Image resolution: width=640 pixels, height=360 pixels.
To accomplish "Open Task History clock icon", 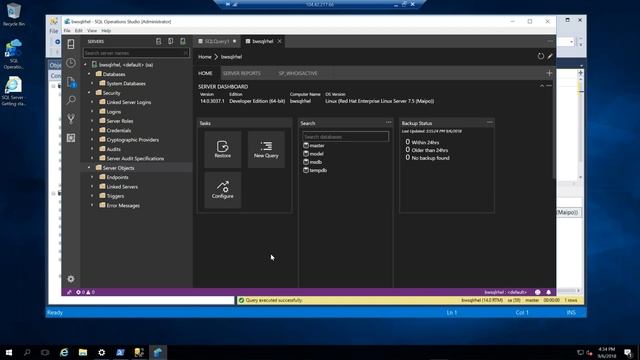I will click(x=71, y=63).
